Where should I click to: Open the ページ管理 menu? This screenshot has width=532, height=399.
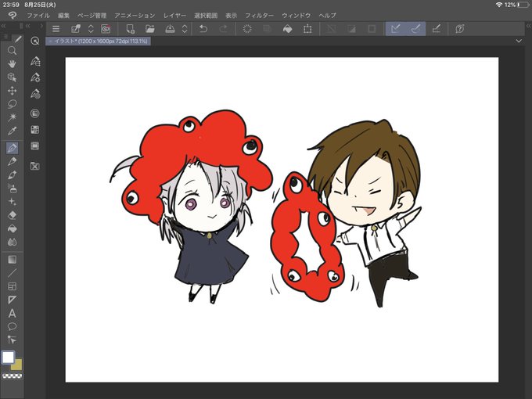pyautogui.click(x=92, y=16)
